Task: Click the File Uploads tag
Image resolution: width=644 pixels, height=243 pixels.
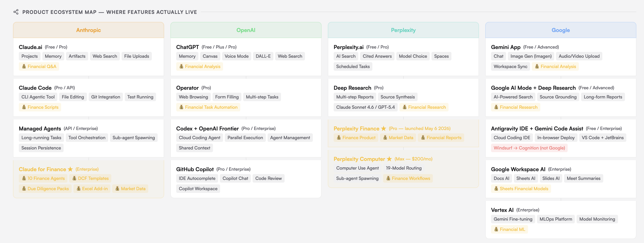Action: click(137, 56)
